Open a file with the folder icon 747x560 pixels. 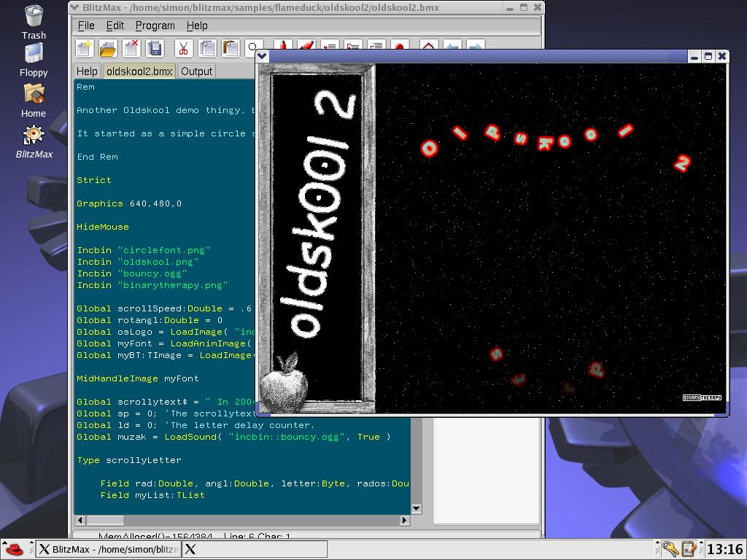(108, 48)
